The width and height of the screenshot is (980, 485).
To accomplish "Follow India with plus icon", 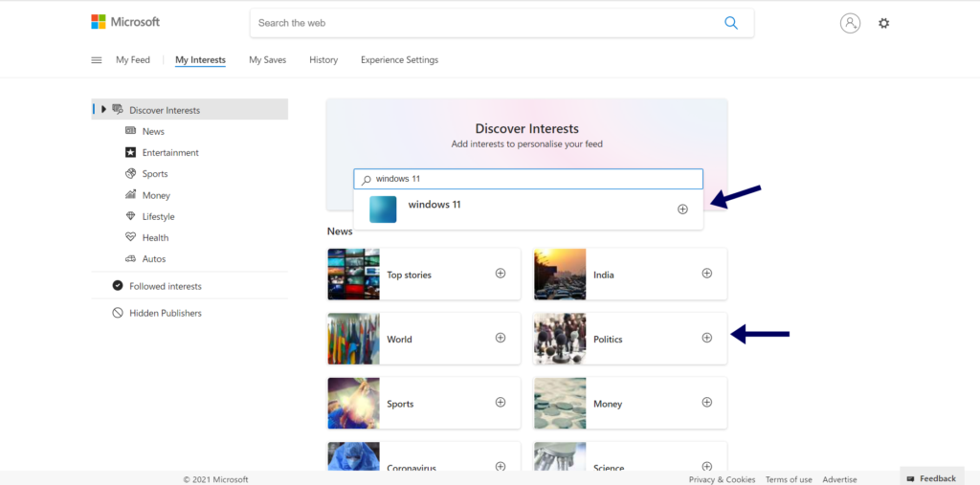I will [x=707, y=274].
